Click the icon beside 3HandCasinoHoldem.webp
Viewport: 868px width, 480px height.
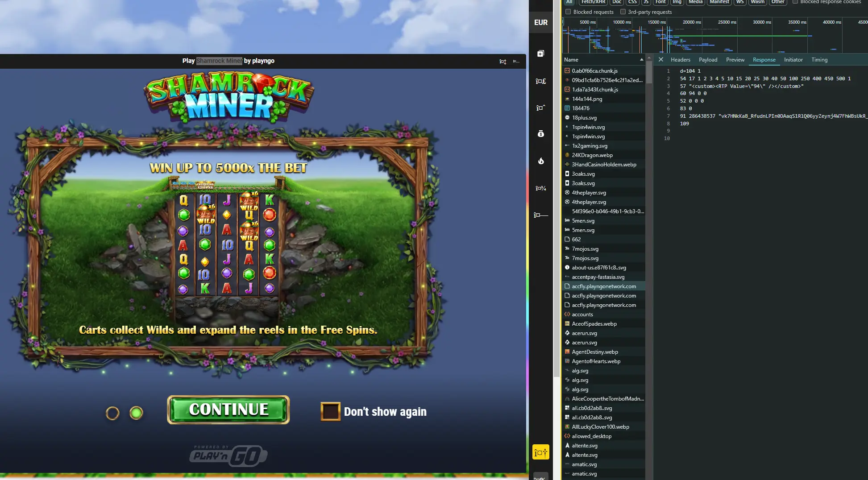[x=567, y=164]
